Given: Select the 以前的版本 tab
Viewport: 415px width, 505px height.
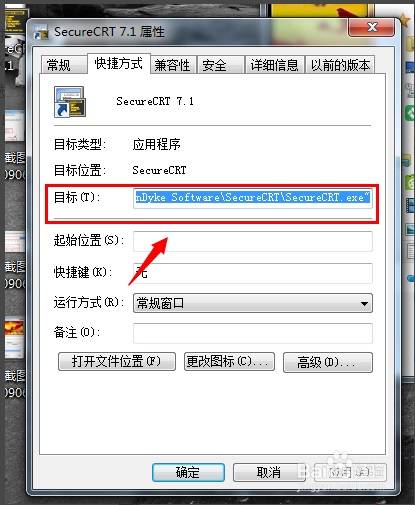Looking at the screenshot, I should [x=340, y=64].
